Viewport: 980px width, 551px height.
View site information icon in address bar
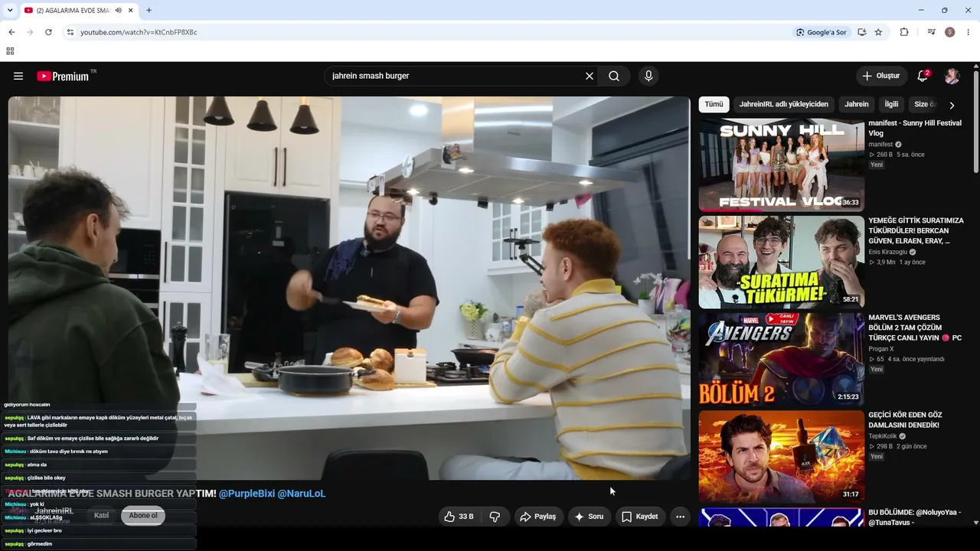(x=70, y=32)
